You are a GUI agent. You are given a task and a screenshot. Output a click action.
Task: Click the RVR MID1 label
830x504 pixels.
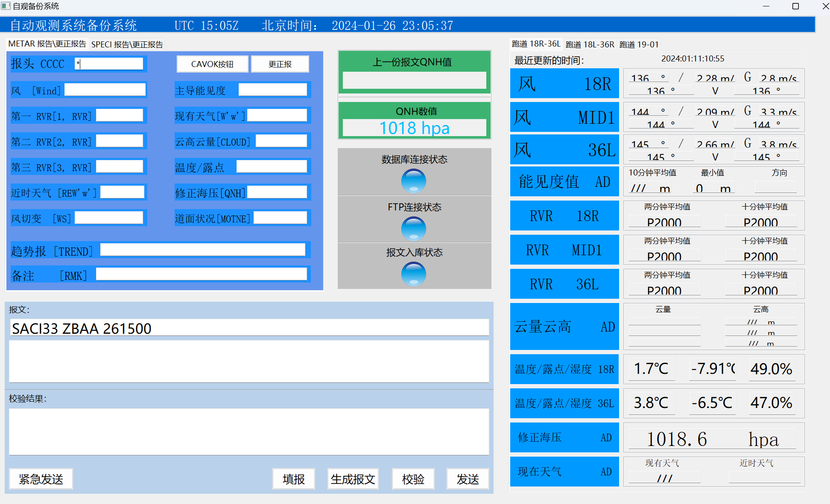[564, 250]
